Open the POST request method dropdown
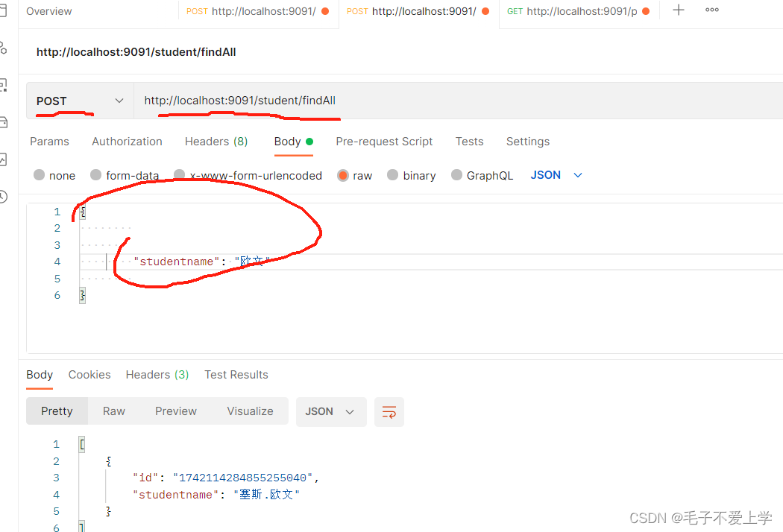The height and width of the screenshot is (532, 783). (x=80, y=101)
